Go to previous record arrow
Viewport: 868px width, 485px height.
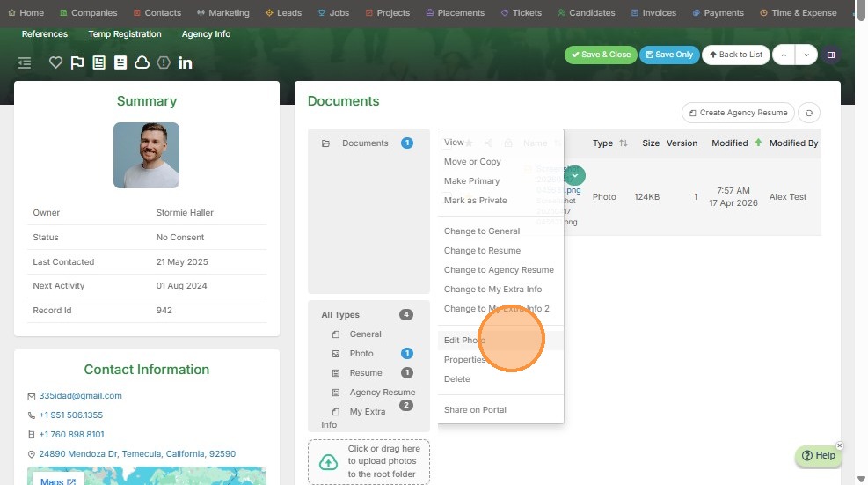pyautogui.click(x=784, y=55)
